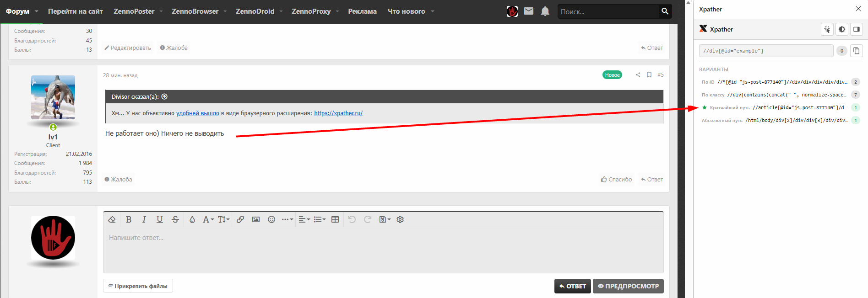This screenshot has height=298, width=868.
Task: Focus the XPath expression input field
Action: click(x=766, y=51)
